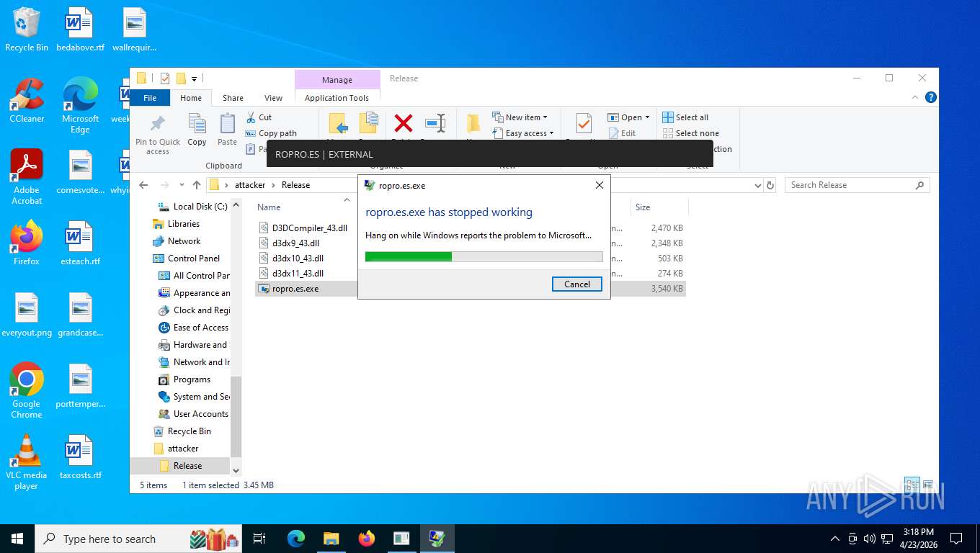Click the Task View taskbar icon

click(x=259, y=539)
